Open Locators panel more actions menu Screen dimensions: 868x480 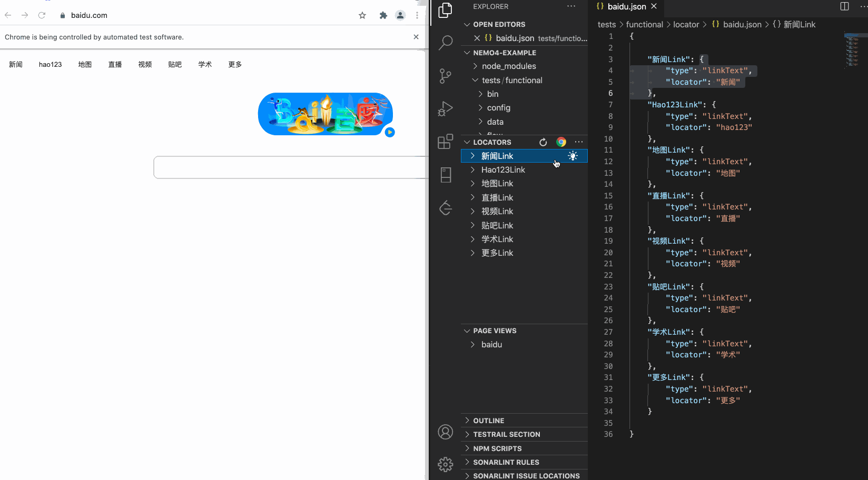[x=579, y=142]
